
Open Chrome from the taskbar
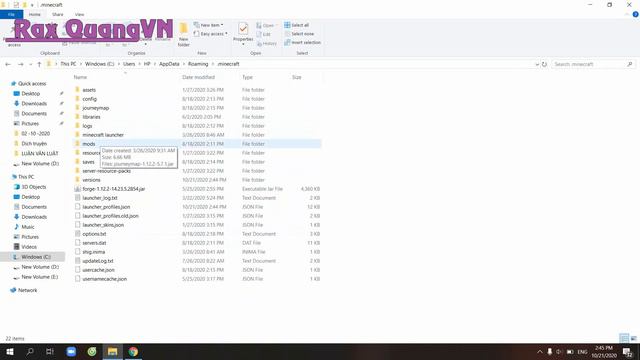point(133,351)
